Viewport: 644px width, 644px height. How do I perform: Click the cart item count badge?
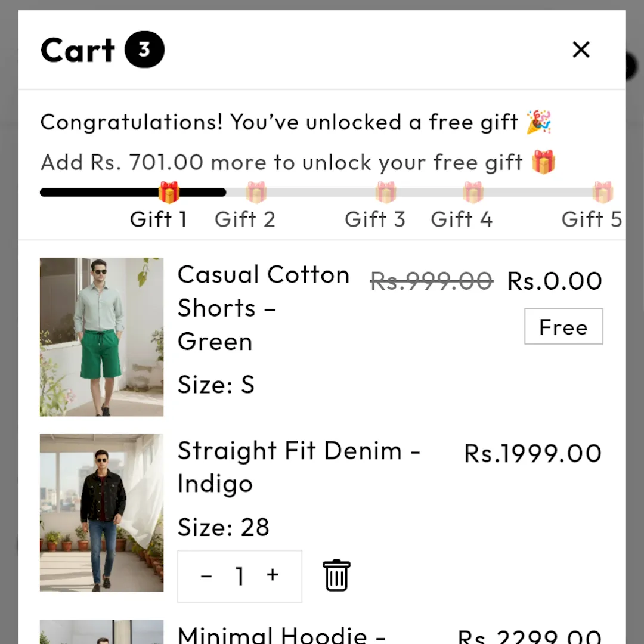point(144,49)
